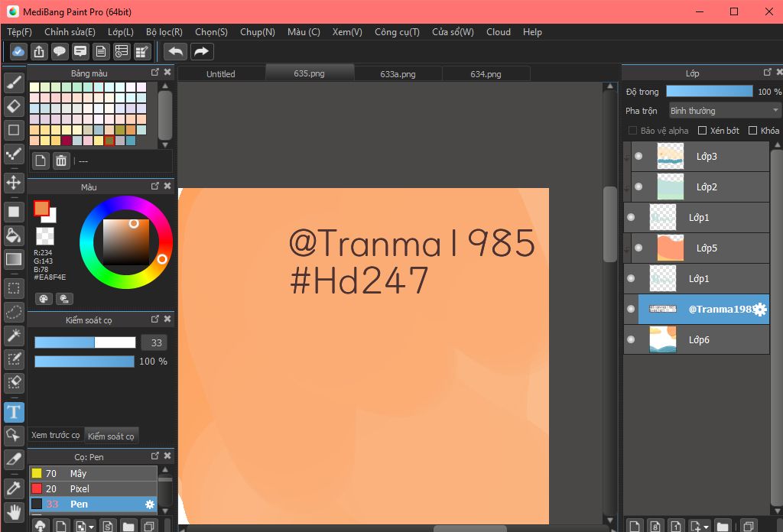The width and height of the screenshot is (783, 532).
Task: Select the Select Pen tool
Action: point(14,358)
